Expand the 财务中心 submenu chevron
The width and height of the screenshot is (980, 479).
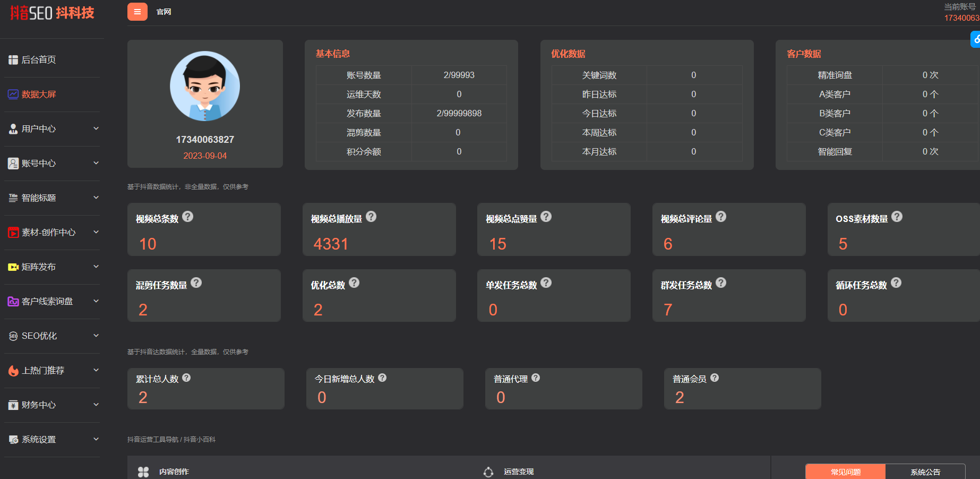(96, 405)
